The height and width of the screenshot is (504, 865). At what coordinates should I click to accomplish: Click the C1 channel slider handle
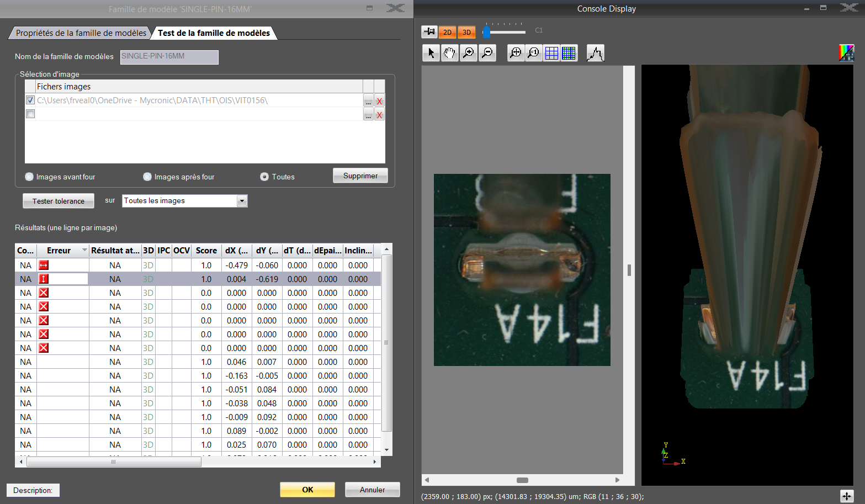tap(486, 32)
